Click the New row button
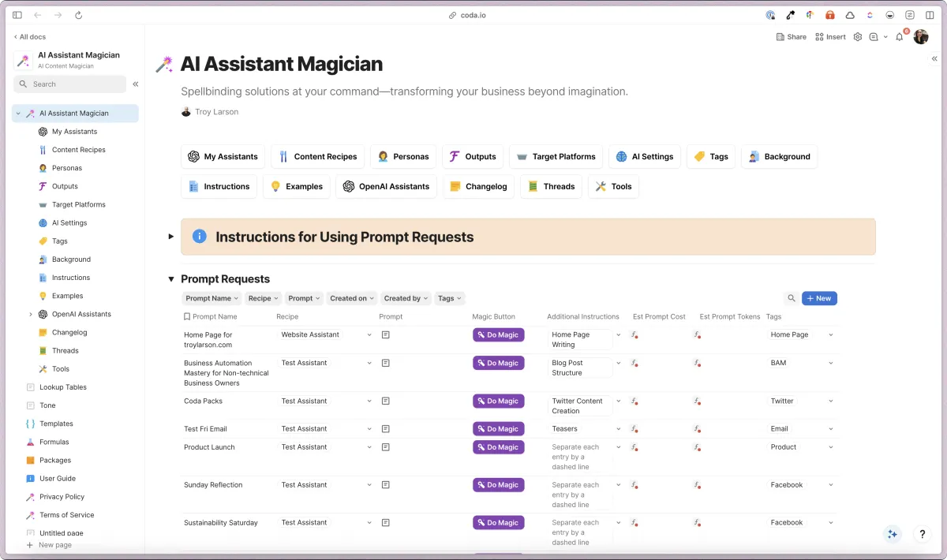Screen dimensions: 947x560 (819, 298)
